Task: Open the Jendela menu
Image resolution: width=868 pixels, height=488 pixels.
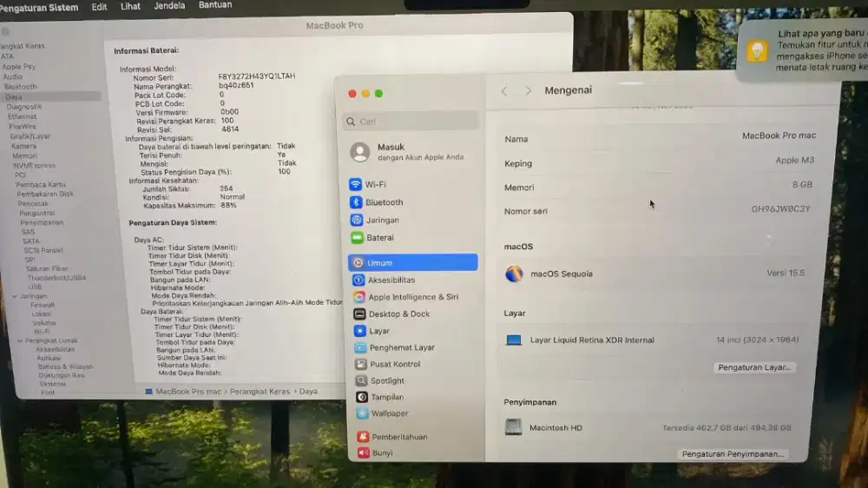Action: [169, 5]
